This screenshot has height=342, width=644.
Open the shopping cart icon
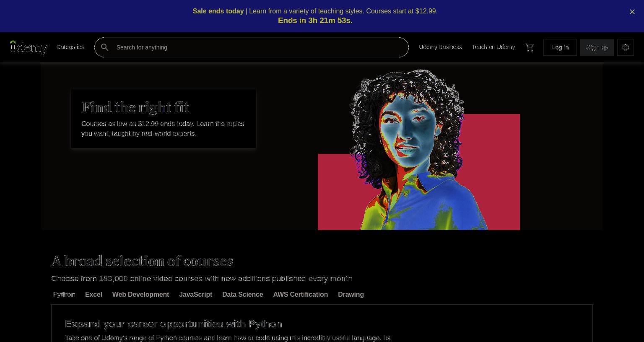530,47
